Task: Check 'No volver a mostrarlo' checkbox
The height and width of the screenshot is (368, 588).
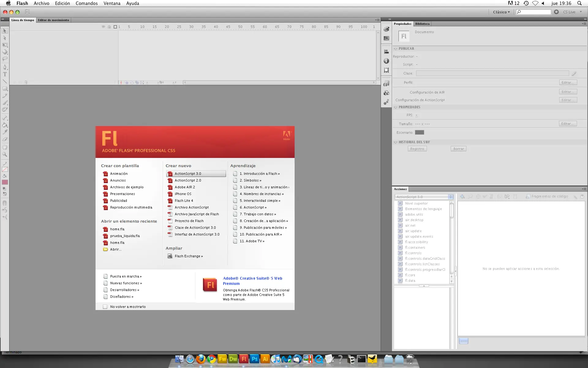Action: (x=105, y=307)
